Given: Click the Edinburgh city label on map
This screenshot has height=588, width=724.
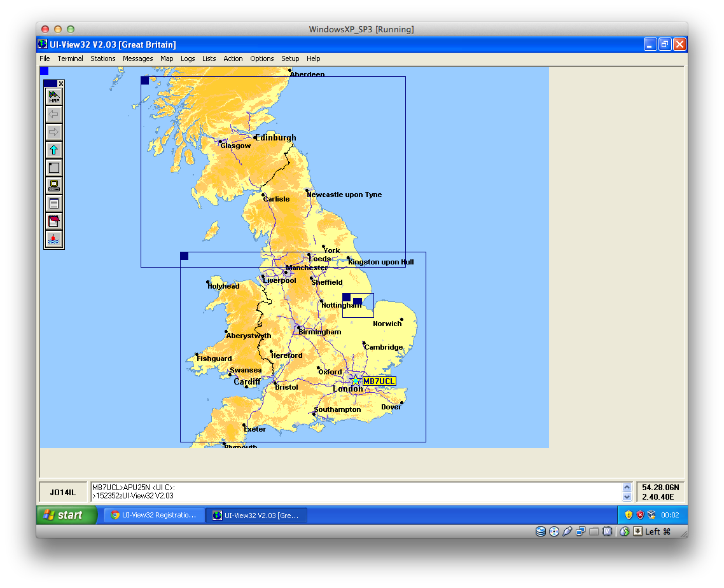Looking at the screenshot, I should click(275, 137).
